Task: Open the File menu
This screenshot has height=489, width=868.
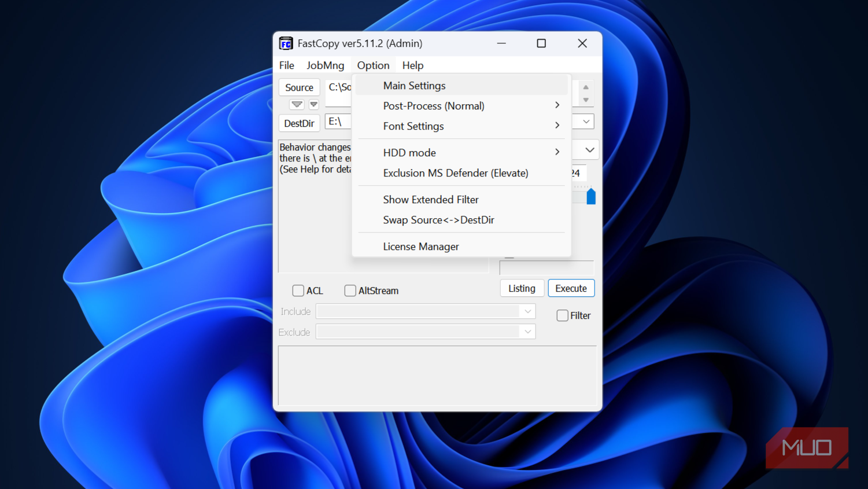Action: 287,65
